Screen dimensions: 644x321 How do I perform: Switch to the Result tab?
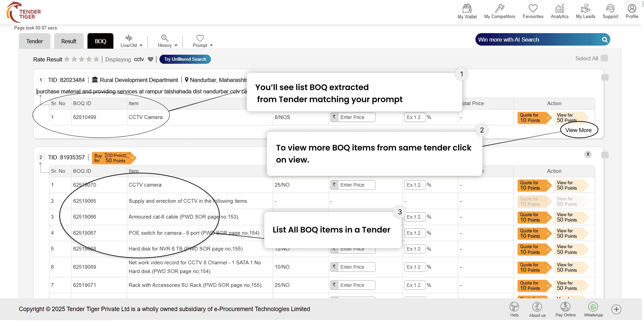tap(69, 41)
